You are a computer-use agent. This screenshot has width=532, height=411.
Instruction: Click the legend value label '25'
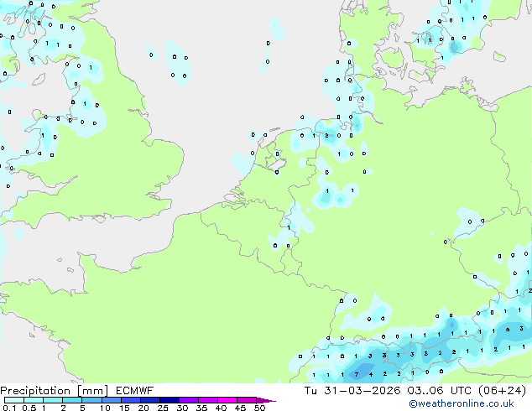(163, 408)
